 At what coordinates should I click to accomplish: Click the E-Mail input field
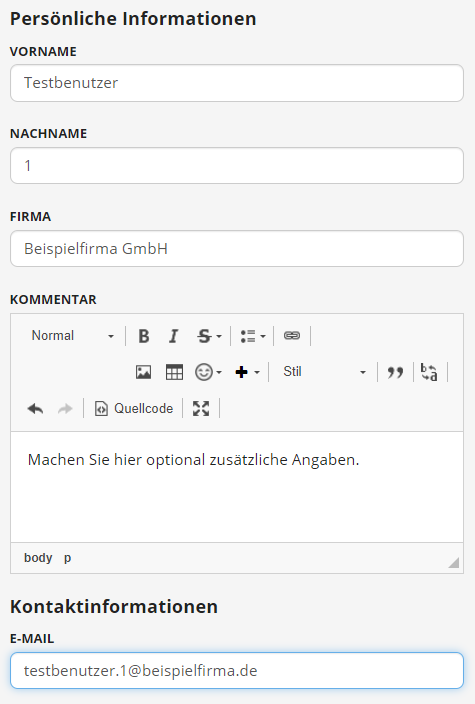coord(237,671)
